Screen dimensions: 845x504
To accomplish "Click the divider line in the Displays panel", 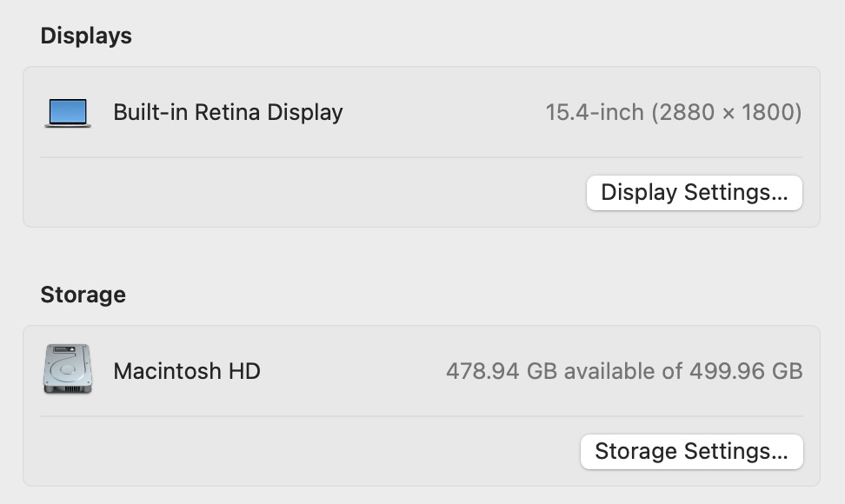I will [421, 157].
